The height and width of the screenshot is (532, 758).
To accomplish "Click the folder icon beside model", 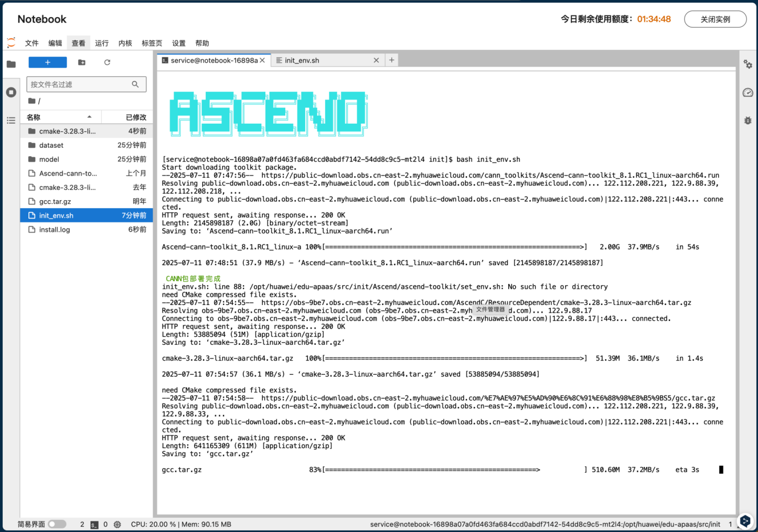I will click(x=32, y=159).
